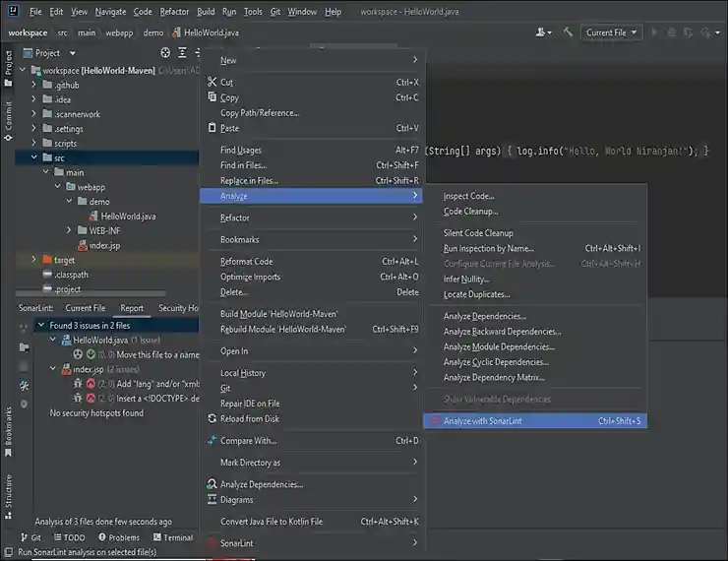Collapse the Found 3 issues node

pyautogui.click(x=40, y=325)
